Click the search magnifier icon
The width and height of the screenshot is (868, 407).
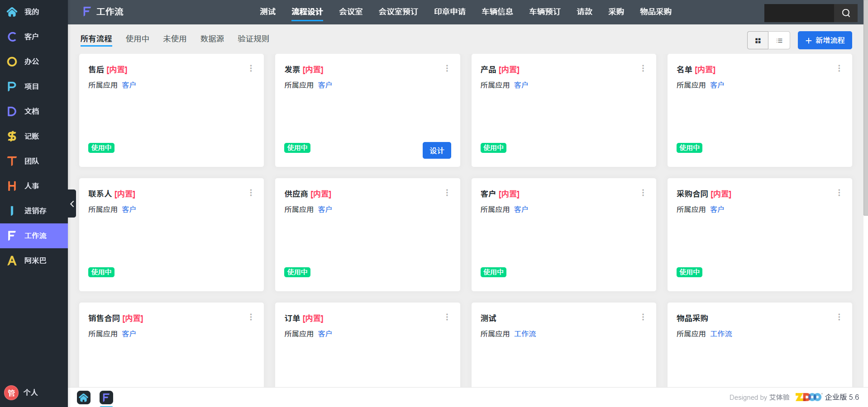(x=845, y=13)
